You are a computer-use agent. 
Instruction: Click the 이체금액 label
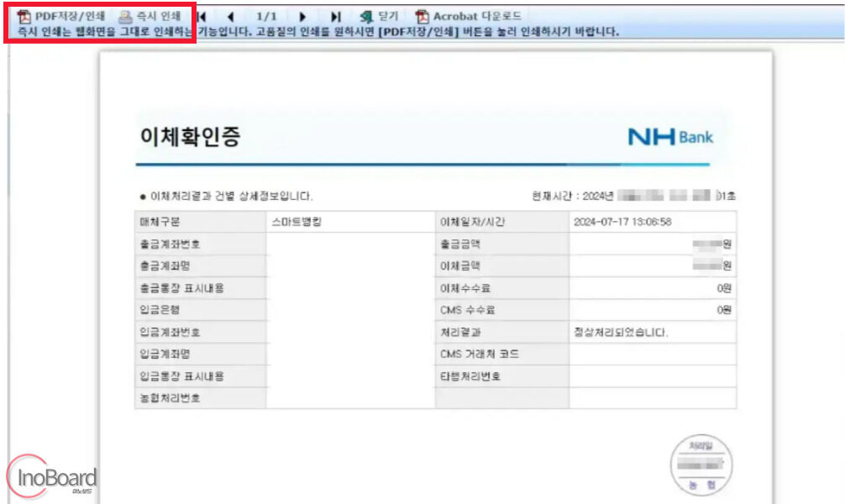point(459,265)
